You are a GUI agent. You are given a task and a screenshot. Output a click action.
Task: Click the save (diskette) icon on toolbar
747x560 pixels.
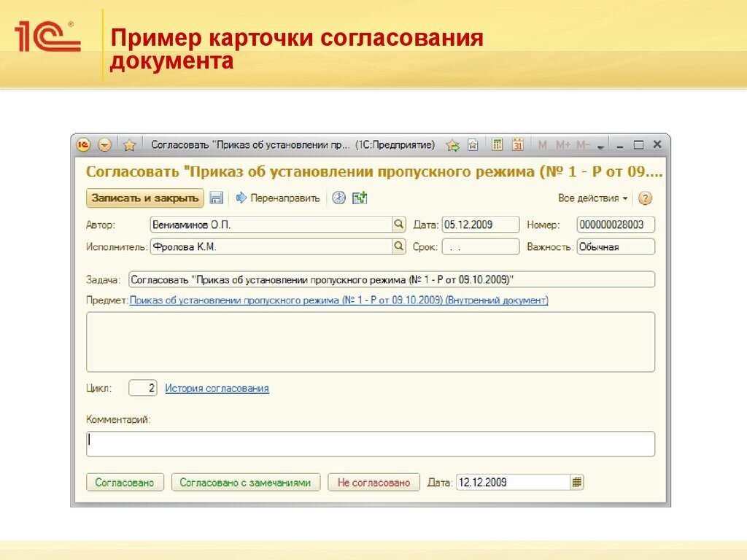[215, 198]
